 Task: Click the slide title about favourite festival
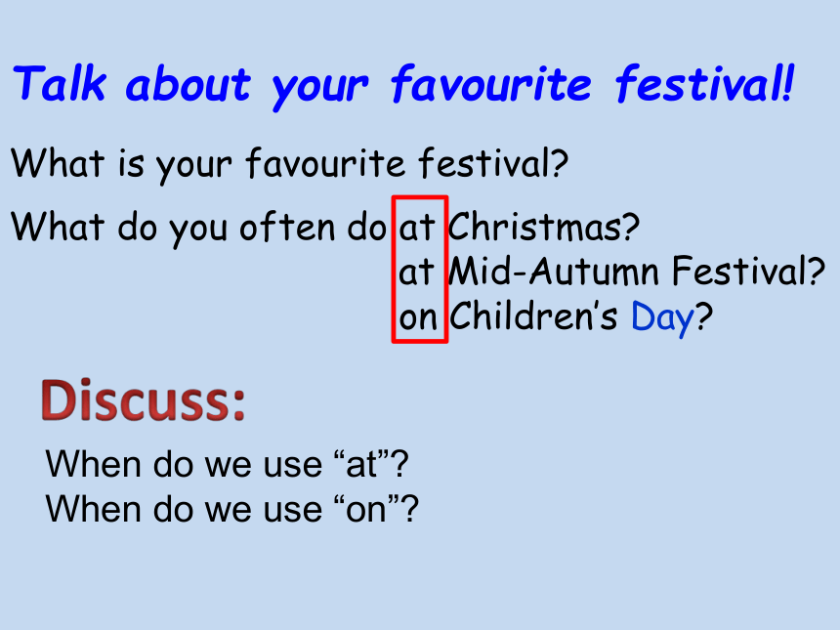tap(402, 86)
